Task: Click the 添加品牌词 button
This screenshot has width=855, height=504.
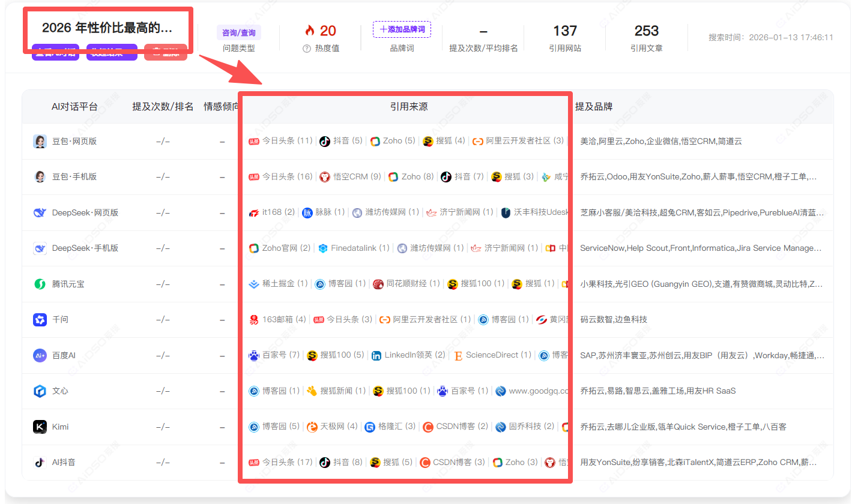Action: coord(402,29)
